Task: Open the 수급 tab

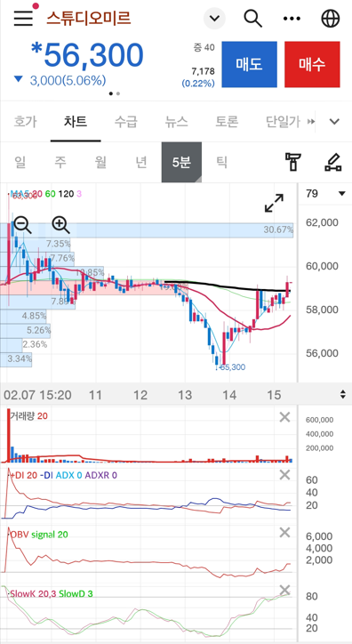Action: (126, 122)
